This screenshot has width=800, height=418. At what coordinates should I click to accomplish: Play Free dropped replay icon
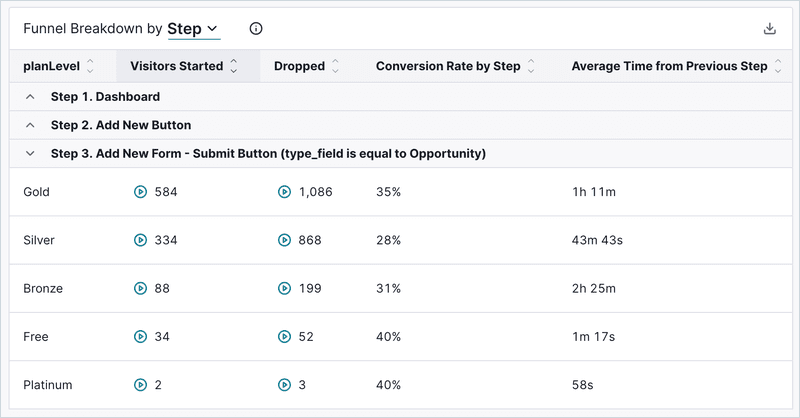[284, 337]
